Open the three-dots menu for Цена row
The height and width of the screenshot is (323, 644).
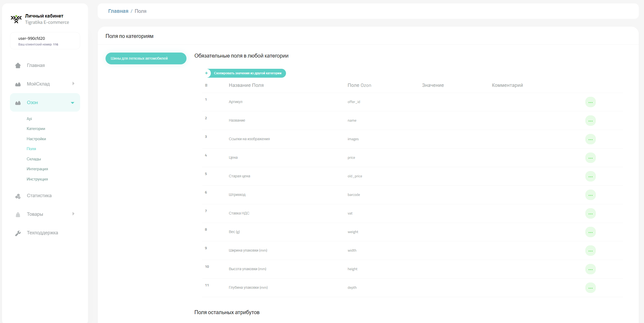pos(590,158)
